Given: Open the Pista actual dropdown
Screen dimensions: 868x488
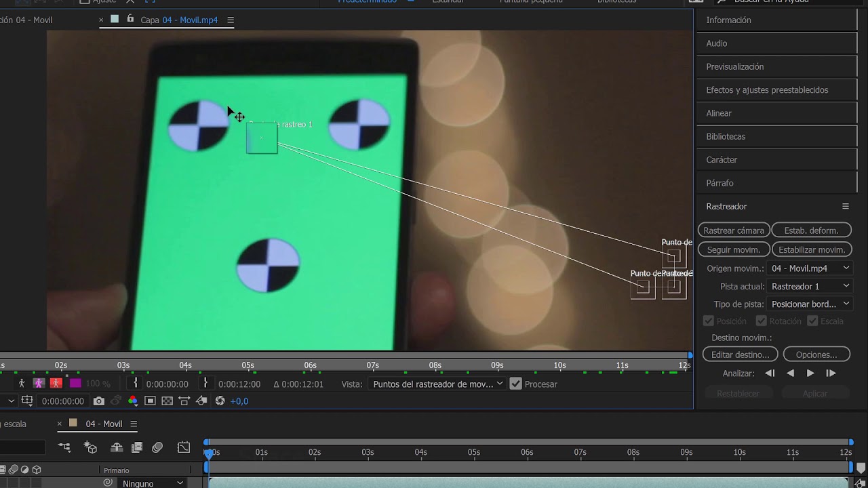Looking at the screenshot, I should (810, 287).
